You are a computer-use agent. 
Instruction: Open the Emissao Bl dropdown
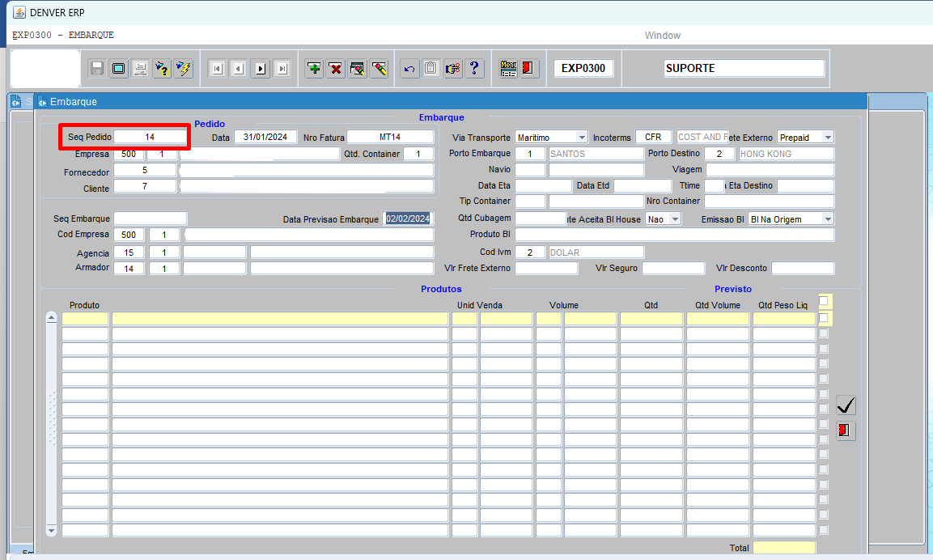828,219
